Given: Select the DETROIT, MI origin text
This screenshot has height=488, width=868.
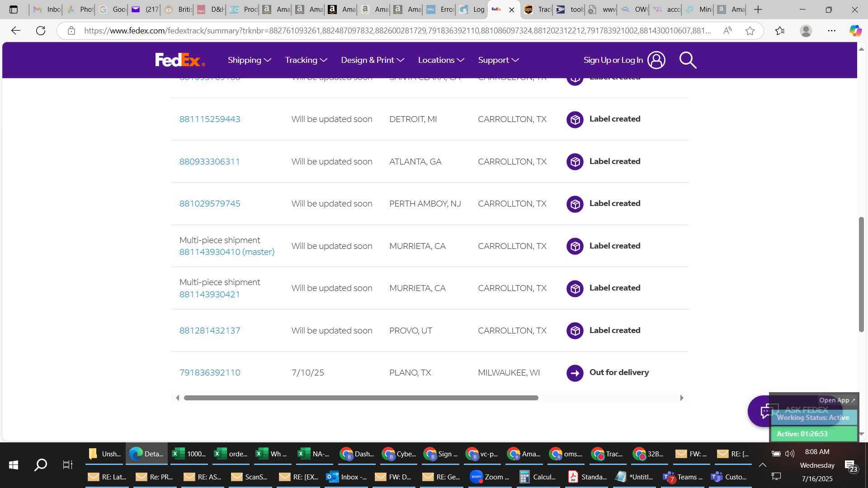Looking at the screenshot, I should point(413,119).
